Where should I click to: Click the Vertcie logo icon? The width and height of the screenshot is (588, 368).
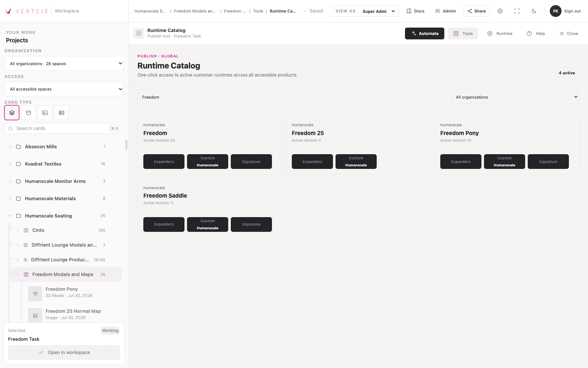(x=8, y=11)
